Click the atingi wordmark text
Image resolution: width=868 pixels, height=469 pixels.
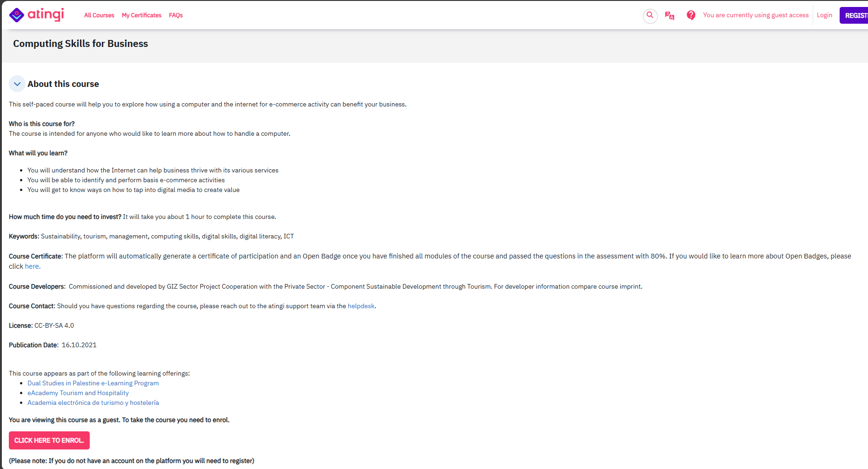(x=46, y=14)
